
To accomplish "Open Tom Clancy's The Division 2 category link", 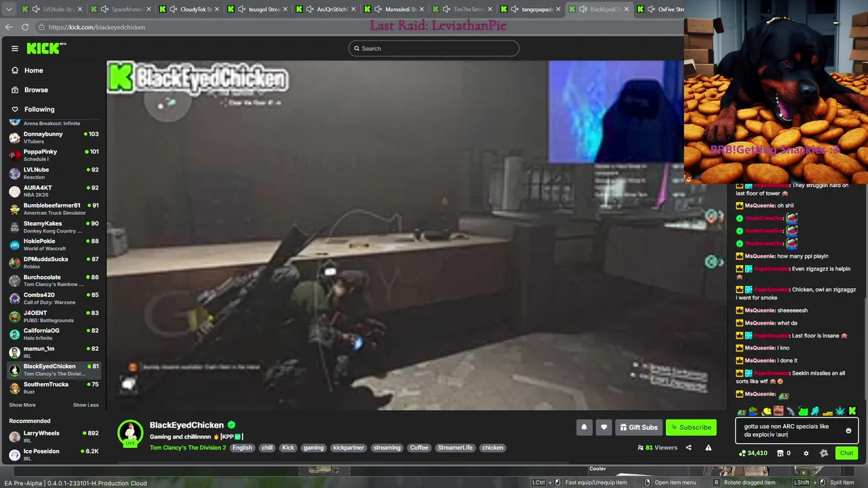I will [188, 448].
